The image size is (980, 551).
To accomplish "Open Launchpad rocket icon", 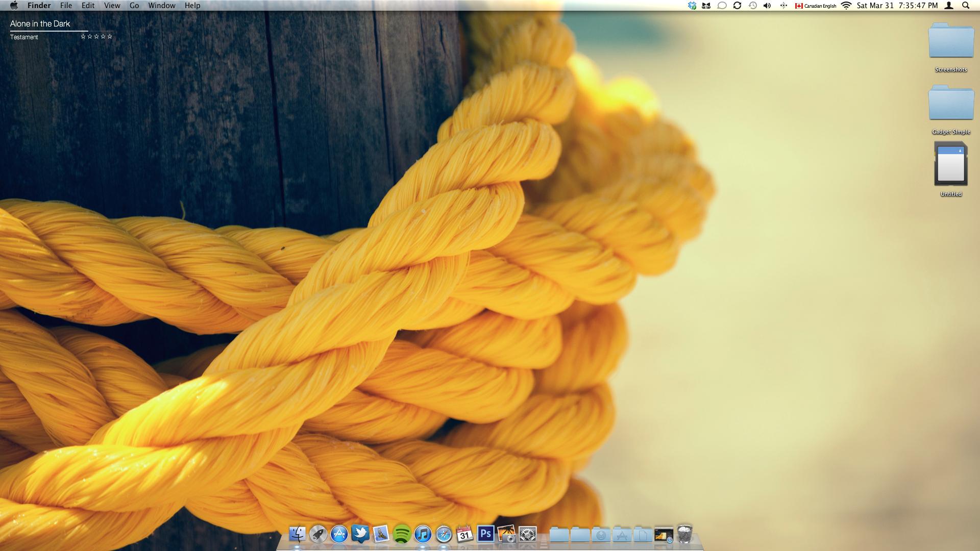I will [x=318, y=534].
